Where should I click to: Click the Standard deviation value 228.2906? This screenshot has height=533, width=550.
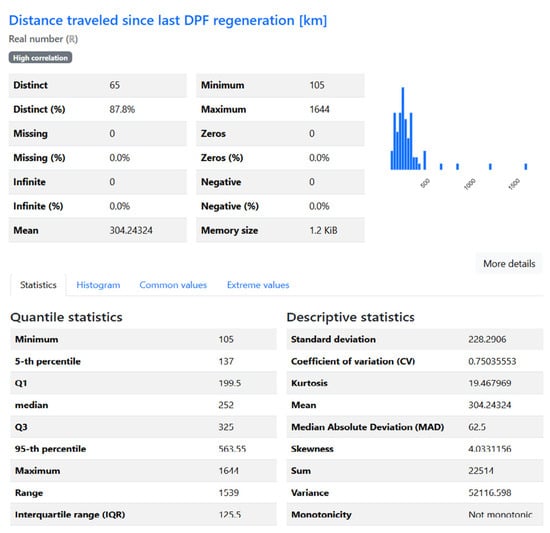(x=487, y=339)
